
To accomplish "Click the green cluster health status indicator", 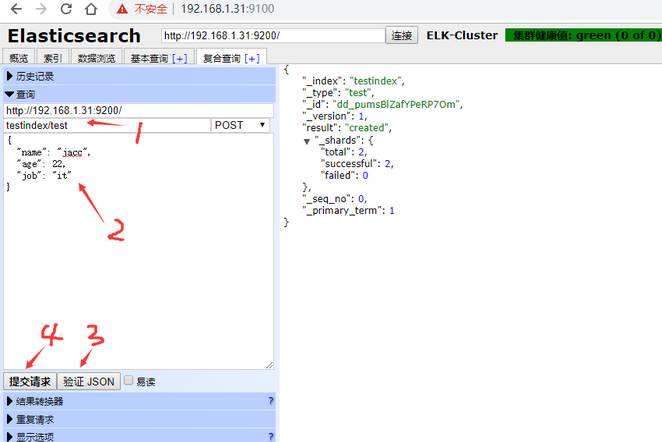I will 583,35.
